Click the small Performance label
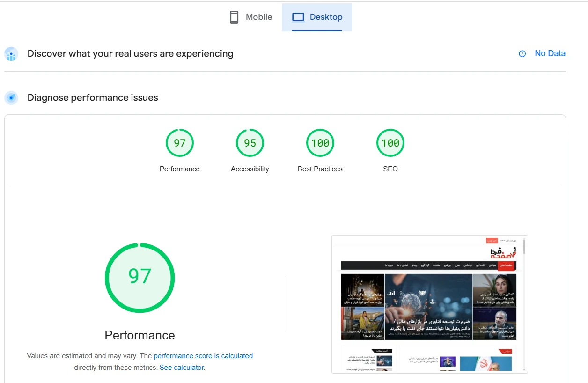Viewport: 588px width, 383px height. pyautogui.click(x=180, y=169)
